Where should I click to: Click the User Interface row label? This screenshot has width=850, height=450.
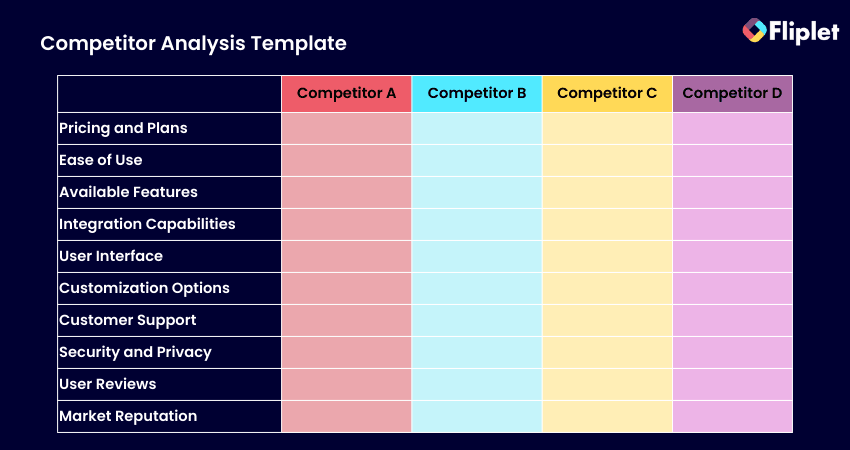click(111, 256)
